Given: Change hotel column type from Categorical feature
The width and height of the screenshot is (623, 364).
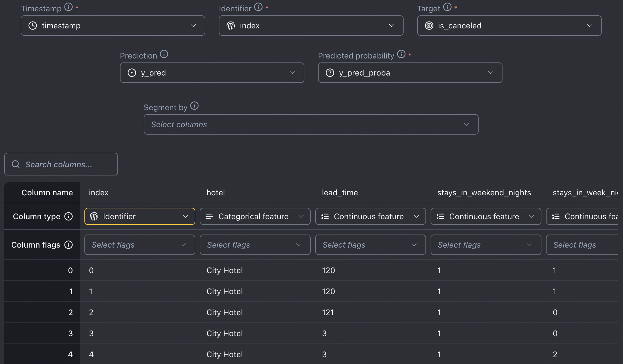Looking at the screenshot, I should point(255,216).
